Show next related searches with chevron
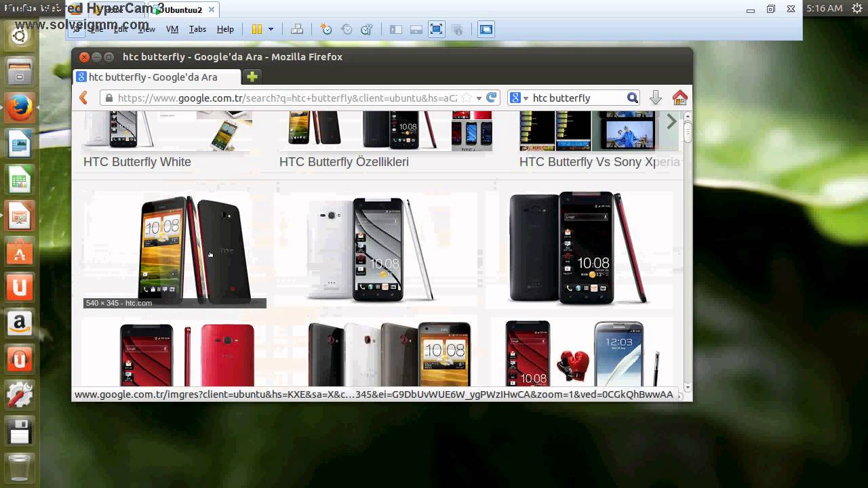This screenshot has height=488, width=868. (671, 122)
